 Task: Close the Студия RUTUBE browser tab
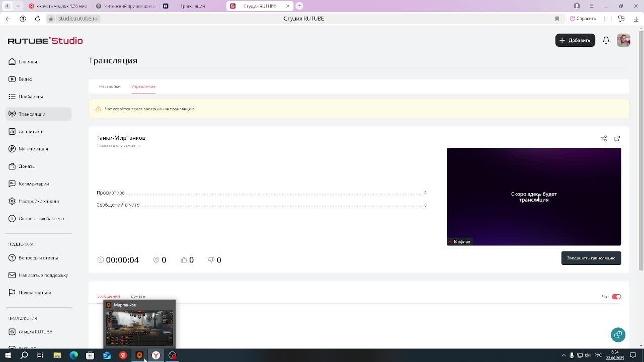click(x=288, y=6)
